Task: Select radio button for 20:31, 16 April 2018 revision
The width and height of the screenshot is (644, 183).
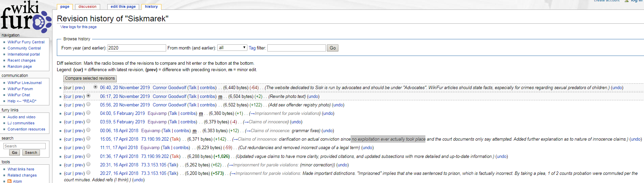Action: tap(88, 164)
